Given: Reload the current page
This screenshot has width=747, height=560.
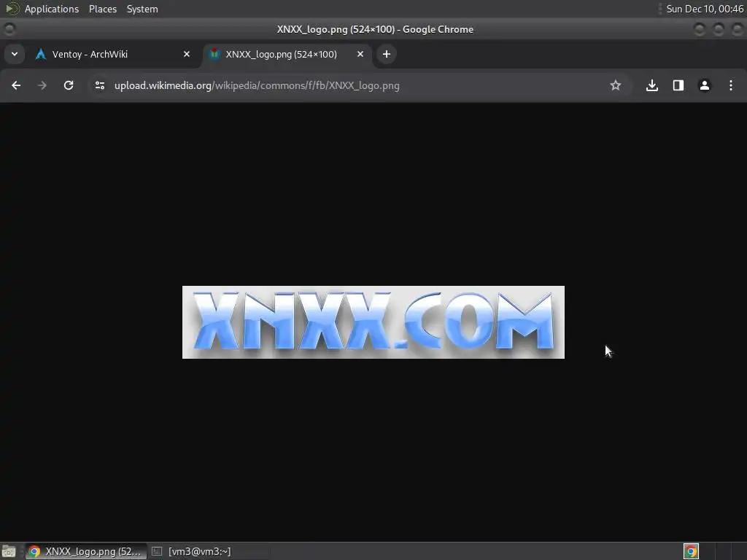Looking at the screenshot, I should [69, 85].
